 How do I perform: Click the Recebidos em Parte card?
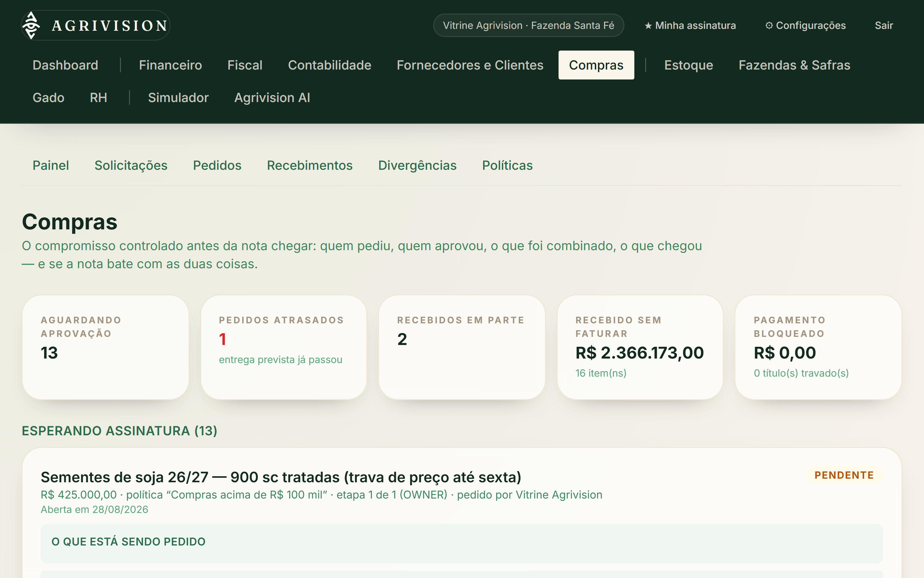coord(462,347)
